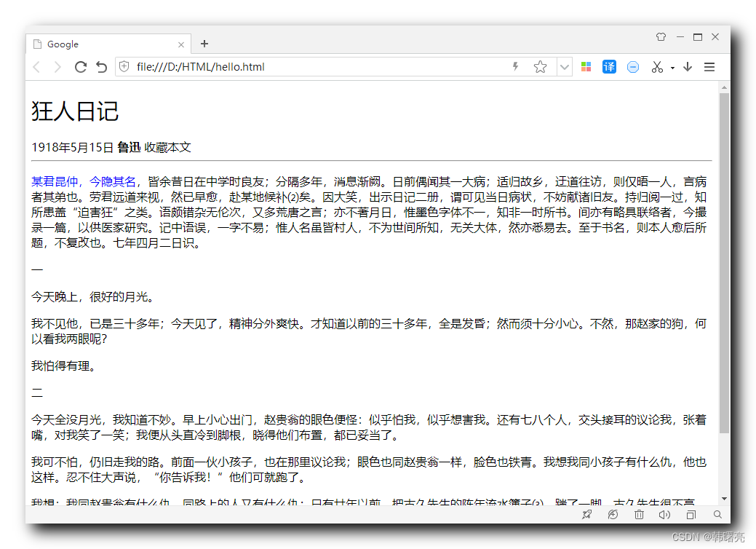Click the trash bin icon in status bar

pyautogui.click(x=639, y=515)
